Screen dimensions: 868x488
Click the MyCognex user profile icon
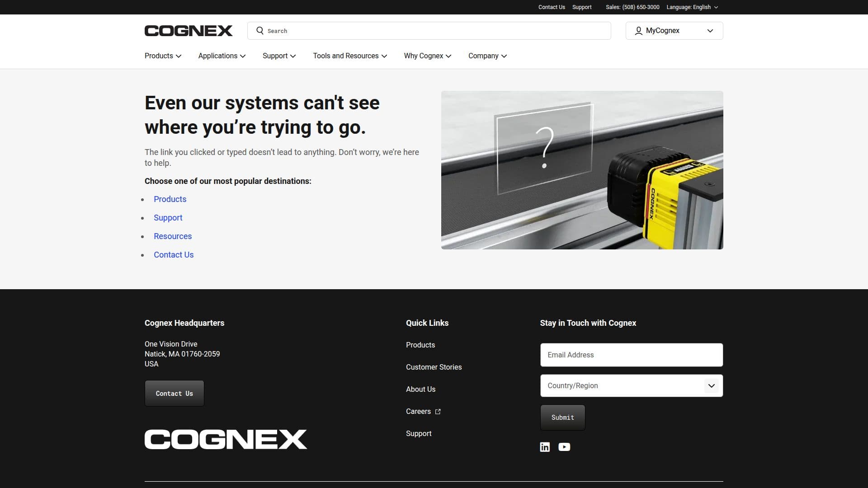point(638,31)
